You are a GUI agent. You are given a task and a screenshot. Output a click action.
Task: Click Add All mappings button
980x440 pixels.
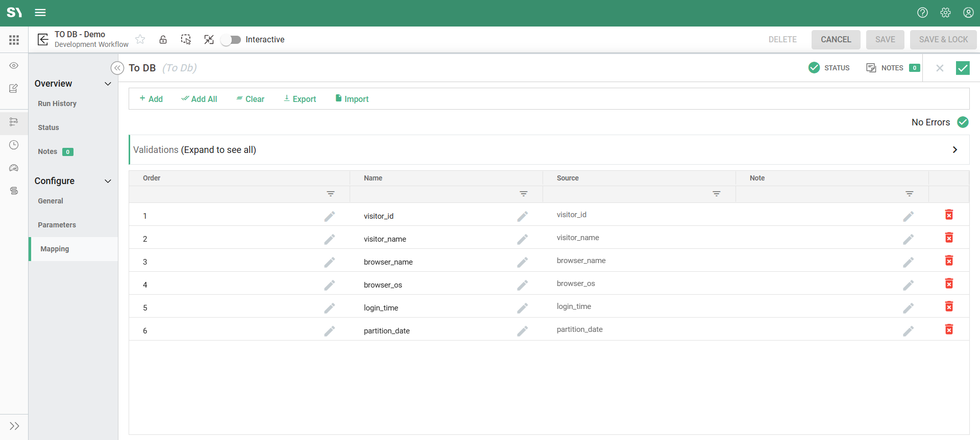tap(199, 99)
